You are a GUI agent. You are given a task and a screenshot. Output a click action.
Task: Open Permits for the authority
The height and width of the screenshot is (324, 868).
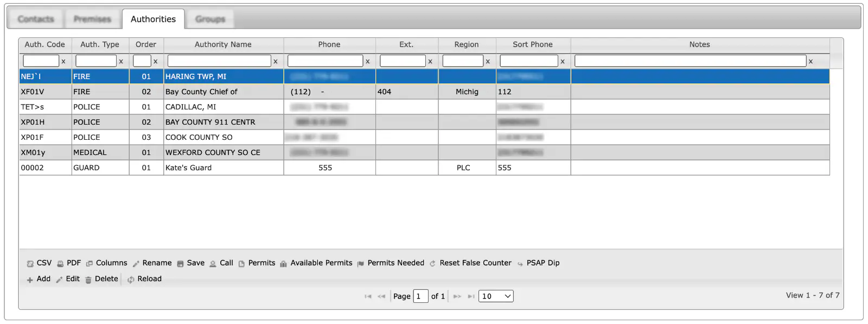[257, 263]
